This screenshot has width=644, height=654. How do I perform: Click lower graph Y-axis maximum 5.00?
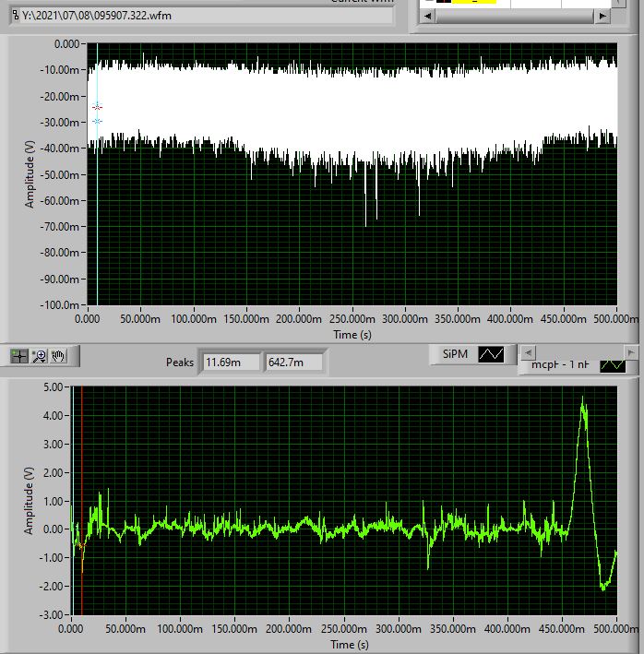coord(53,387)
